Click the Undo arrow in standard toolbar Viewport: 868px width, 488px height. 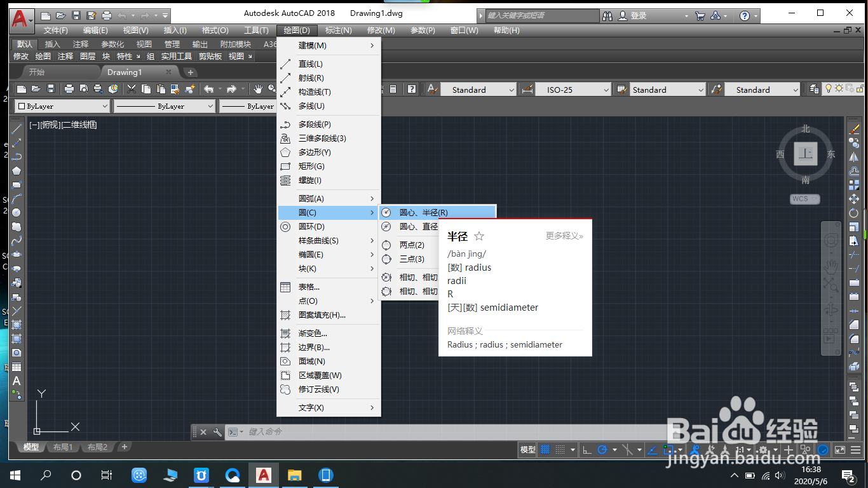pyautogui.click(x=208, y=89)
